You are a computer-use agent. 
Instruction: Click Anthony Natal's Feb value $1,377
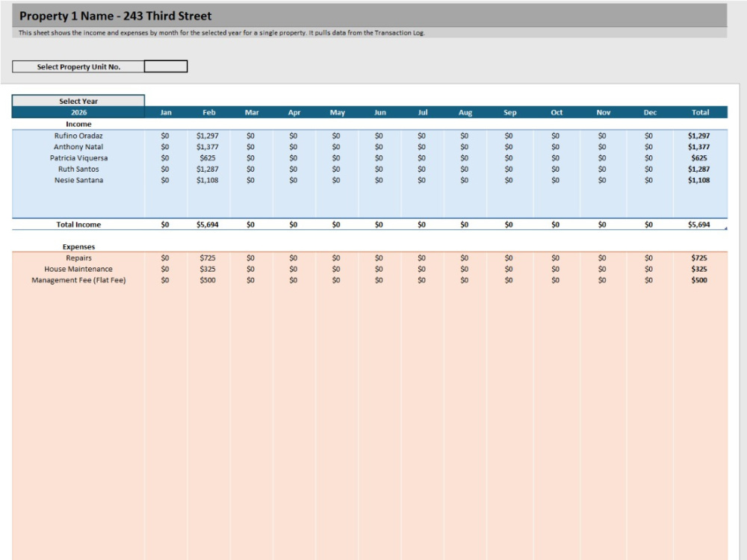tap(207, 146)
